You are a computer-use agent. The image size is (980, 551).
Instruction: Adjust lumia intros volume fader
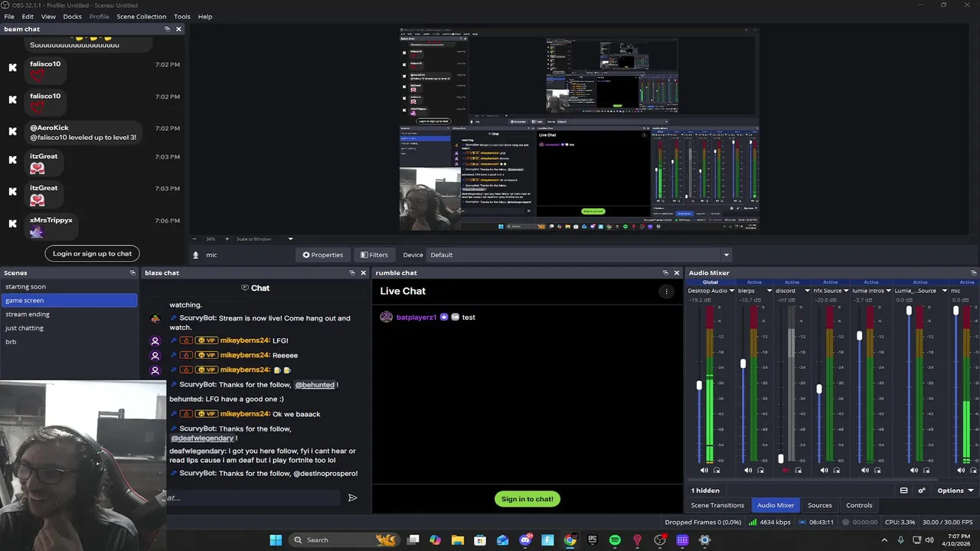pos(859,336)
